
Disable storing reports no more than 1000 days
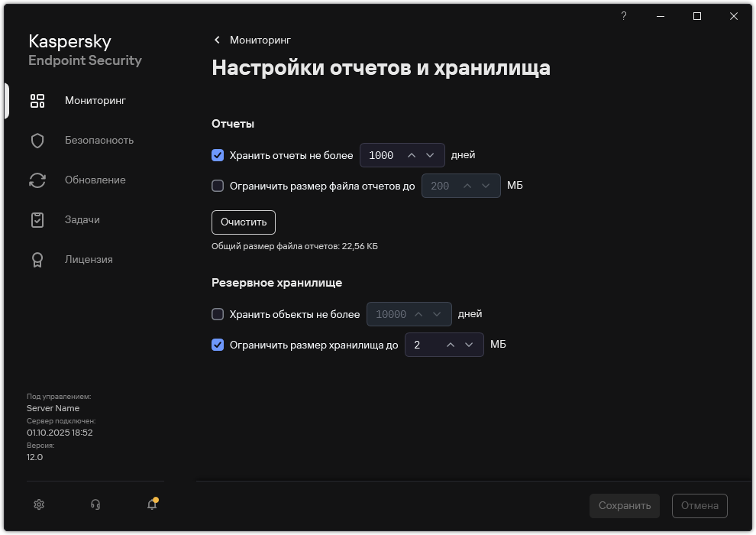[218, 155]
